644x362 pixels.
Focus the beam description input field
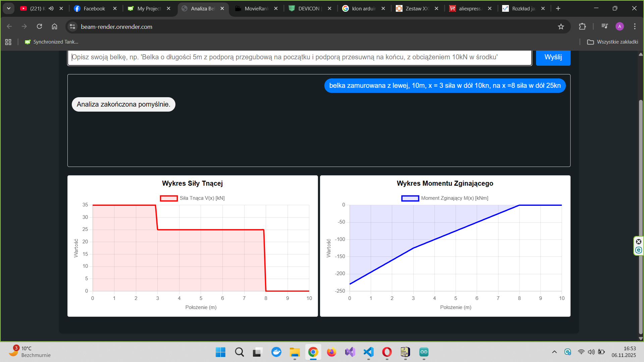(299, 57)
